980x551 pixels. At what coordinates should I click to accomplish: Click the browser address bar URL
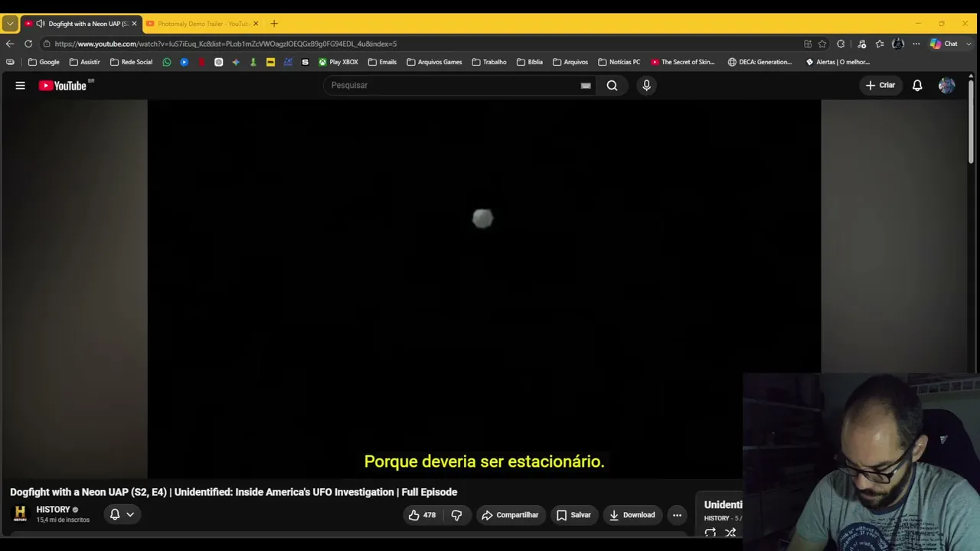click(x=225, y=44)
